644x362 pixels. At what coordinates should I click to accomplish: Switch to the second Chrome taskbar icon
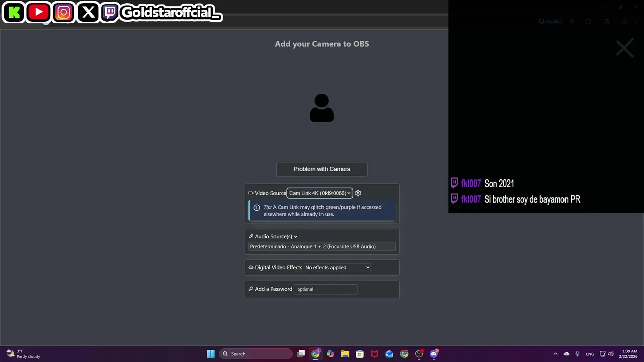tap(404, 354)
